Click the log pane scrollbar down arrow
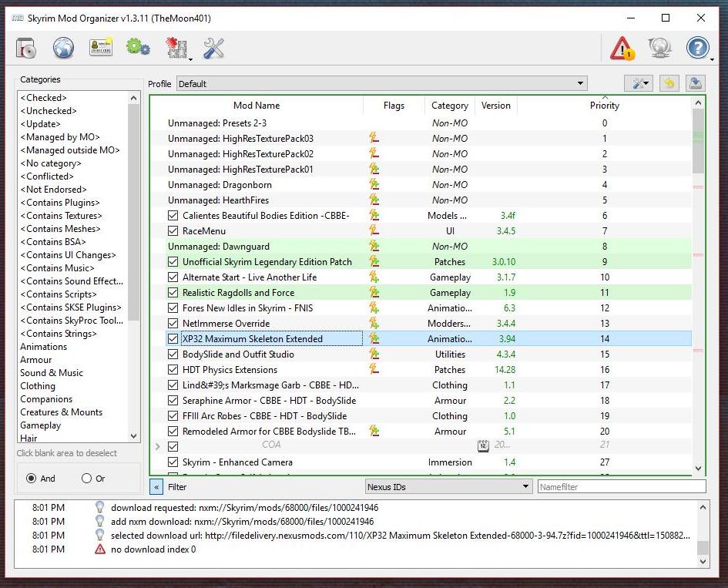 click(703, 562)
